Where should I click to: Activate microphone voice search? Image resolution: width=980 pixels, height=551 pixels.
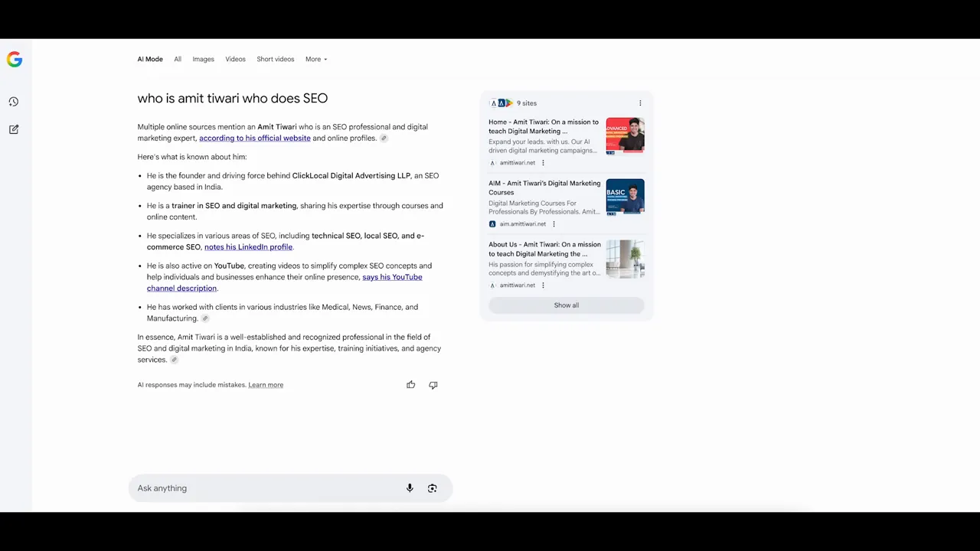click(410, 488)
